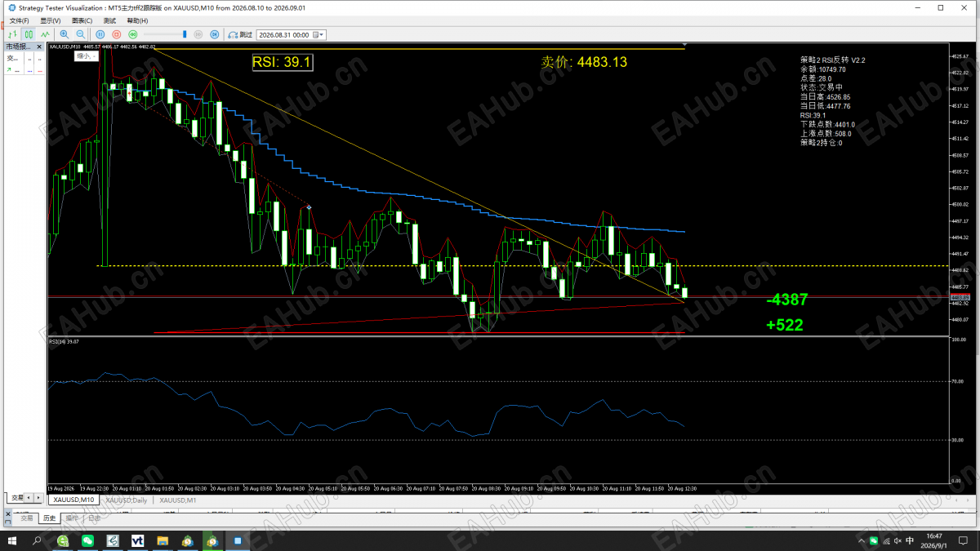Click the WeChat tray icon

874,540
